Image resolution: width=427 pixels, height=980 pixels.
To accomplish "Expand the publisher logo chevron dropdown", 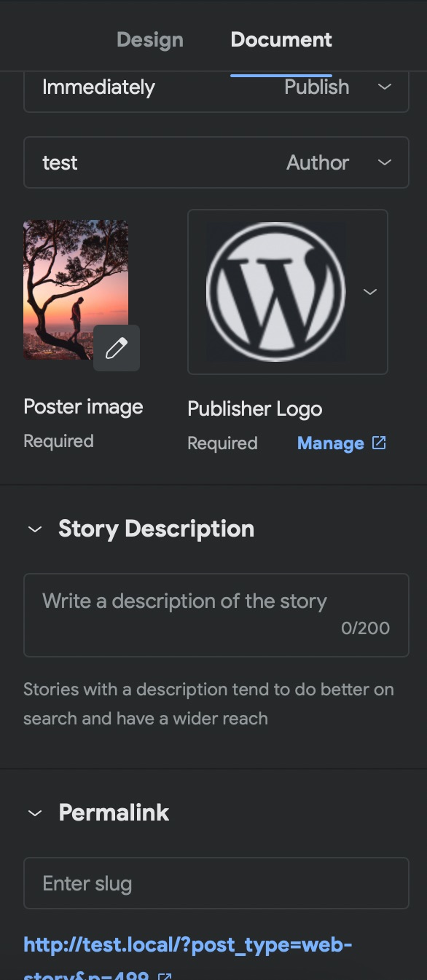I will (x=370, y=292).
